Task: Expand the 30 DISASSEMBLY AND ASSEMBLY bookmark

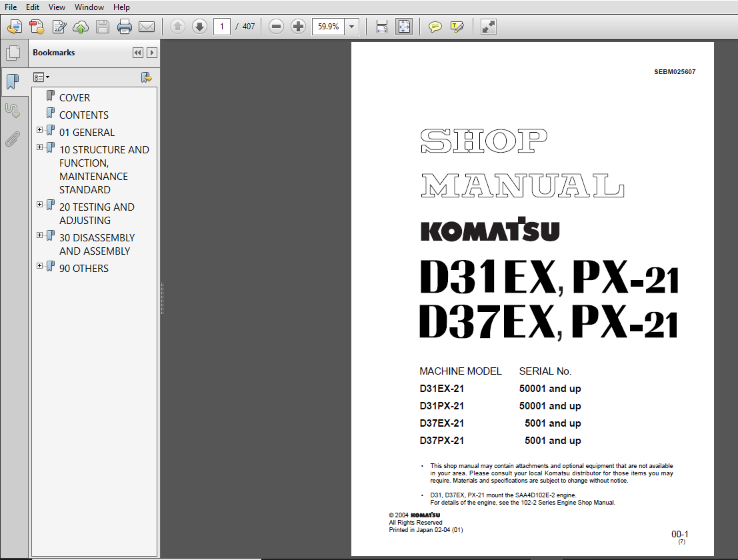Action: [x=40, y=235]
